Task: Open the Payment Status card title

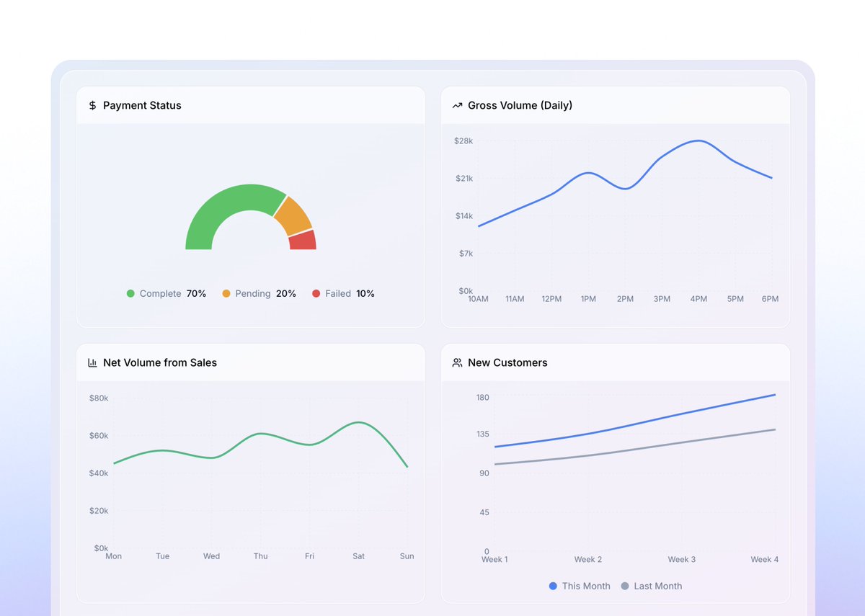Action: coord(142,106)
